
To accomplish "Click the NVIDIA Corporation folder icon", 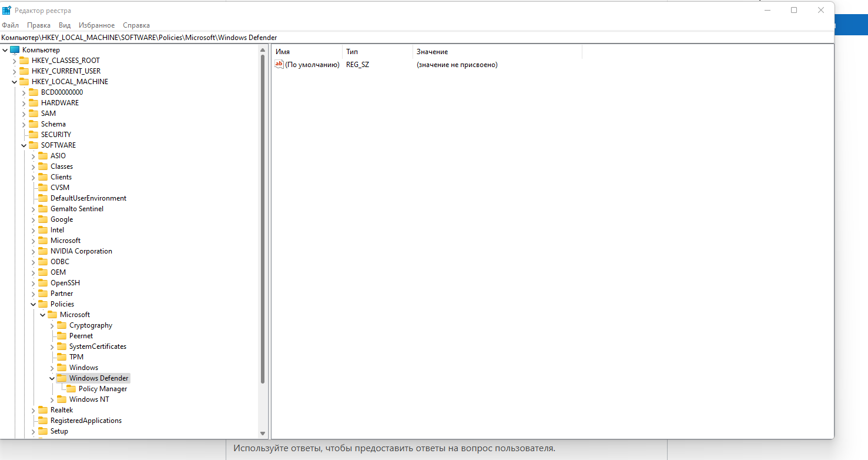I will 43,251.
